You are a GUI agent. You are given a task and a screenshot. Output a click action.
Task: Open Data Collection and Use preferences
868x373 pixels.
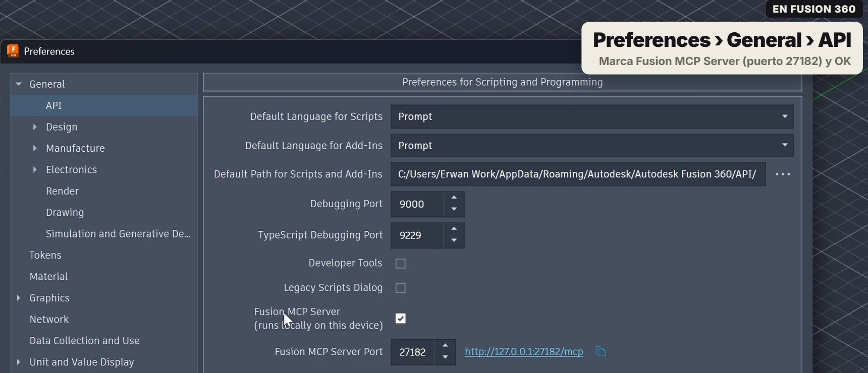84,341
